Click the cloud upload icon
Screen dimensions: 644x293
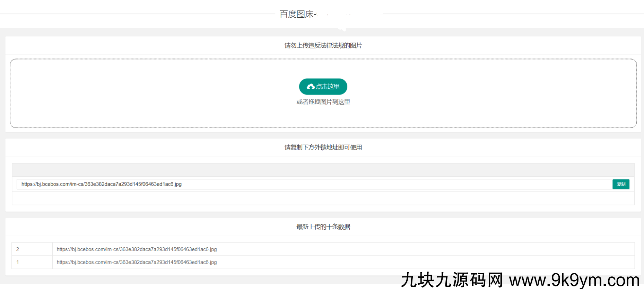(311, 87)
